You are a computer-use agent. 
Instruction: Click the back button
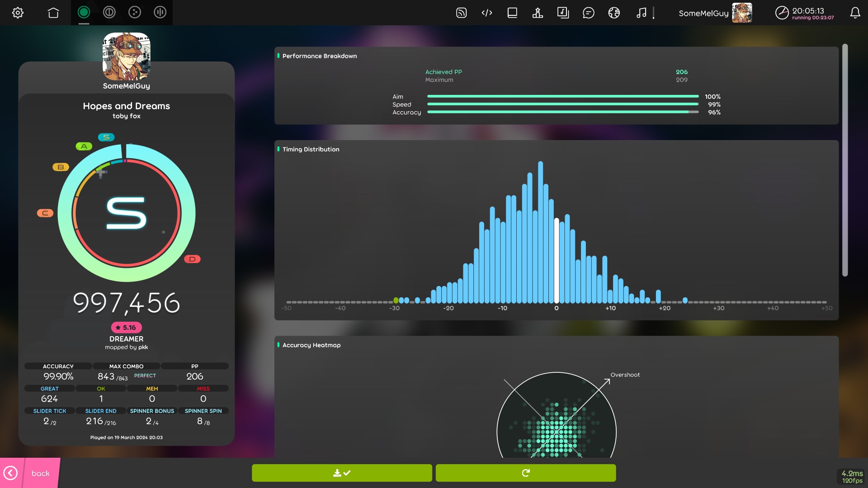(x=30, y=473)
